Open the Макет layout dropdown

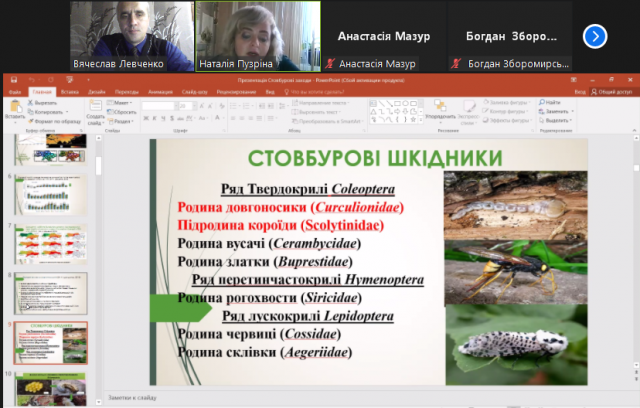tap(120, 103)
